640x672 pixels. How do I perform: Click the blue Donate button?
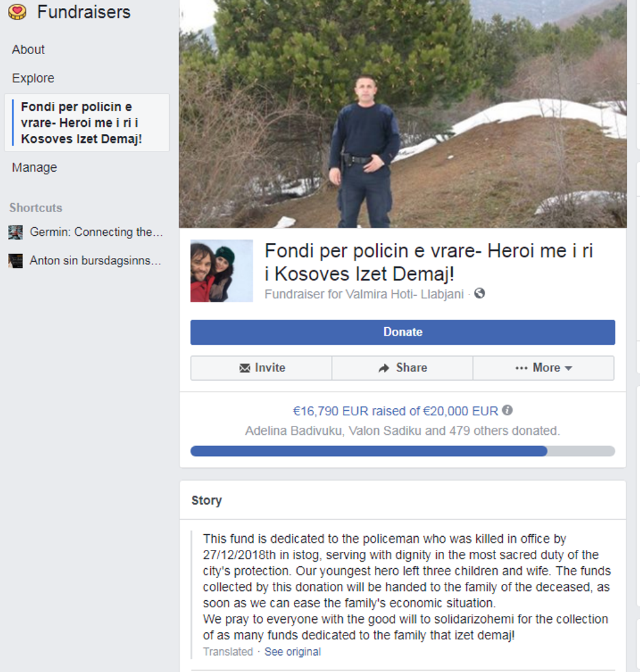[x=402, y=332]
